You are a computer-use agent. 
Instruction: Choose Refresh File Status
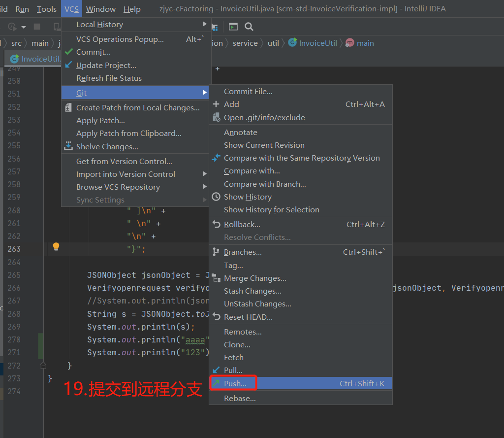coord(135,78)
